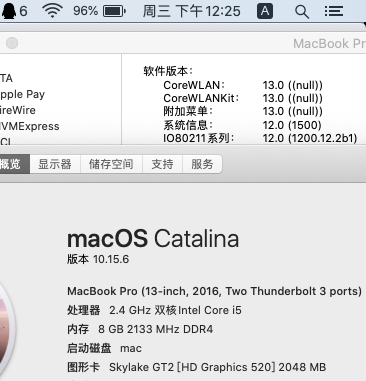The width and height of the screenshot is (366, 381).
Task: Click the gray window button in System Information
Action: [12, 43]
